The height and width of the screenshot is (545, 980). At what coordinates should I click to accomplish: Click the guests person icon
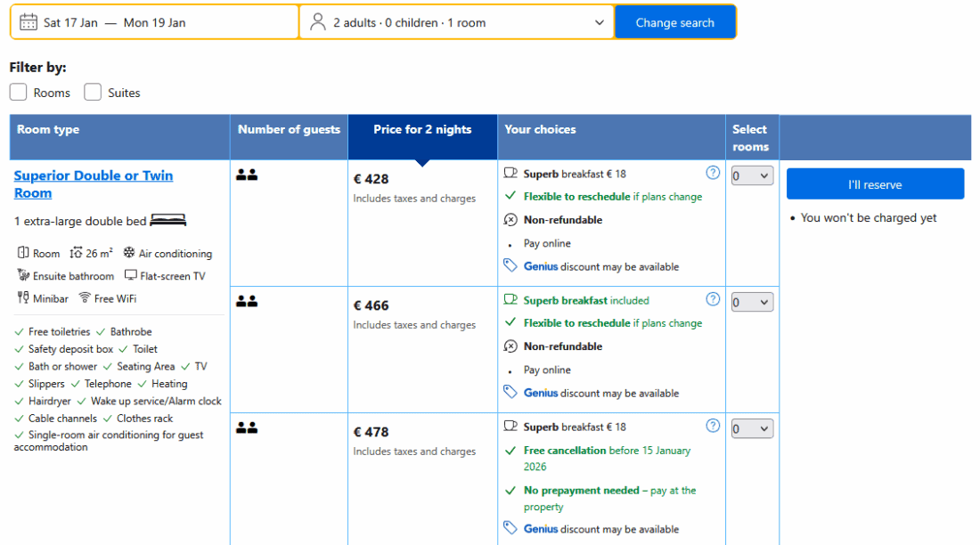click(318, 22)
